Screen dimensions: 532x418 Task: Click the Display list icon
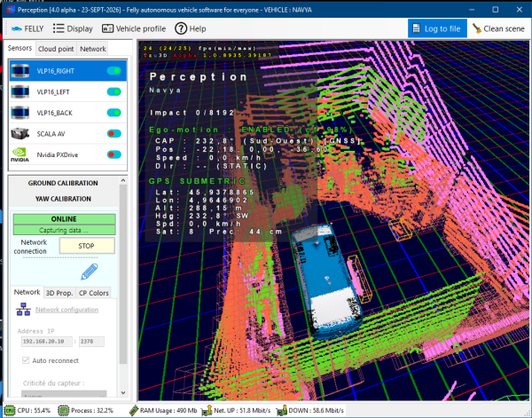pos(59,28)
